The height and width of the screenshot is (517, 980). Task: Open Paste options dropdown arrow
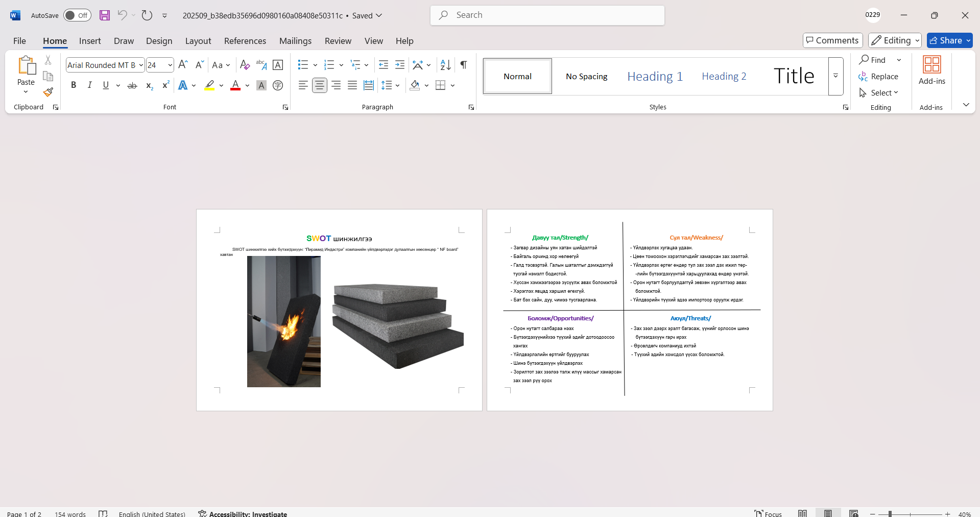[x=26, y=91]
